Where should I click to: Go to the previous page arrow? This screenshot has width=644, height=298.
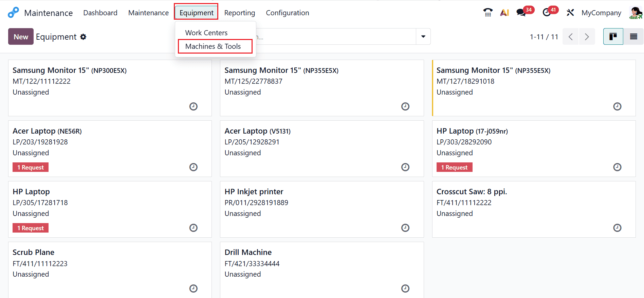[571, 36]
